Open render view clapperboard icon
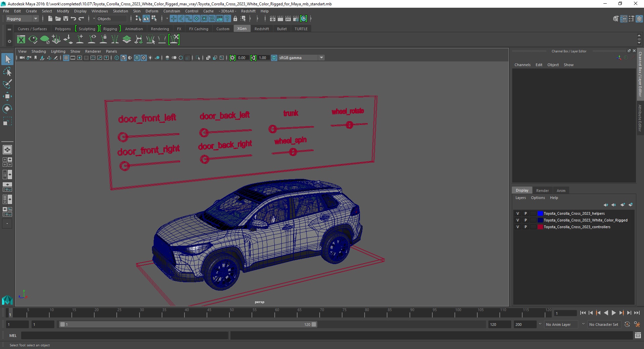The height and width of the screenshot is (349, 644). click(273, 19)
